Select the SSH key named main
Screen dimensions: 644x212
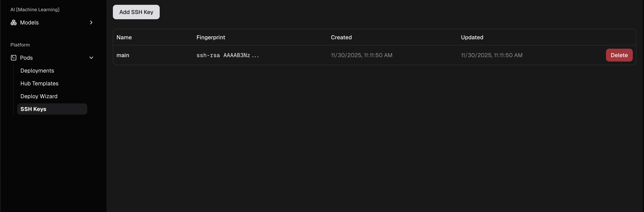(x=123, y=55)
